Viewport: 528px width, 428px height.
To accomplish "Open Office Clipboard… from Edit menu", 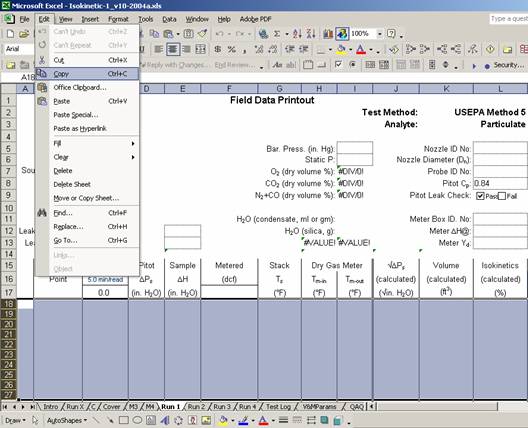I will [x=87, y=88].
